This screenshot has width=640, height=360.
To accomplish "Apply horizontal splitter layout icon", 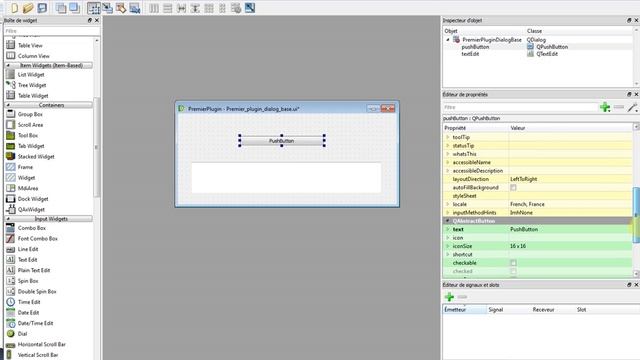I will [x=181, y=8].
